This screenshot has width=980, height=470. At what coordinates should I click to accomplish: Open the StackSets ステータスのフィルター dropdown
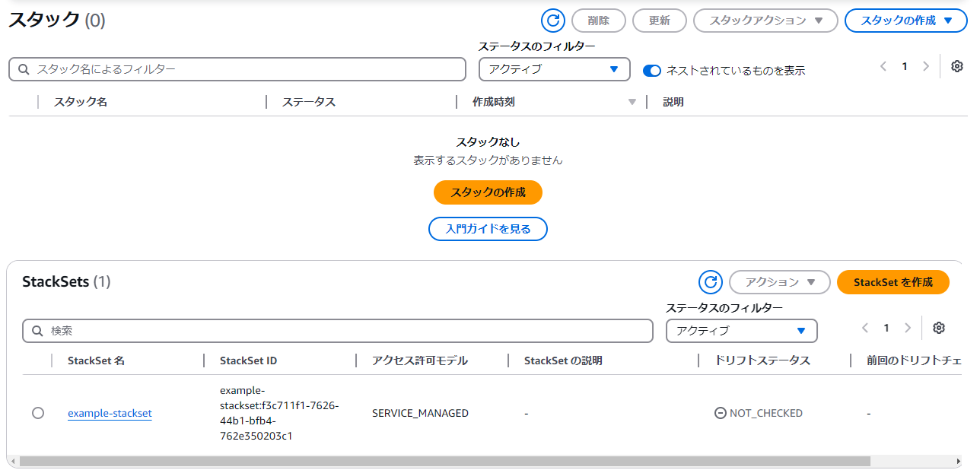pyautogui.click(x=741, y=331)
